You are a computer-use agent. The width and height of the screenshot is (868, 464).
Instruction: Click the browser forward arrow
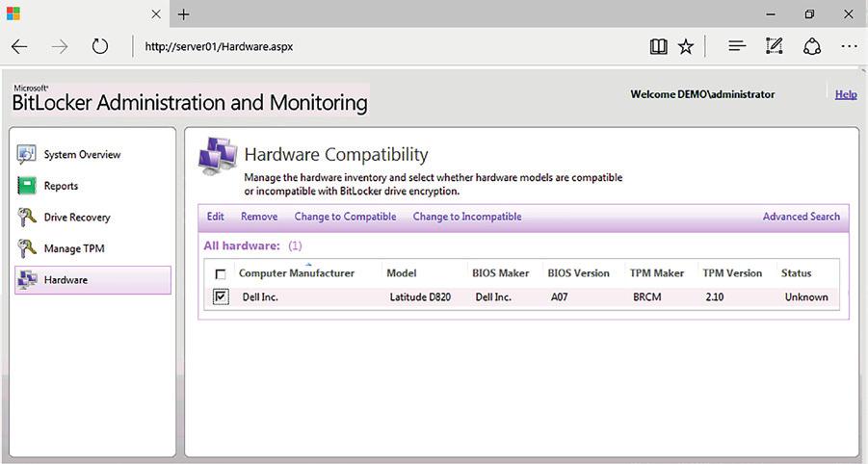pos(59,47)
